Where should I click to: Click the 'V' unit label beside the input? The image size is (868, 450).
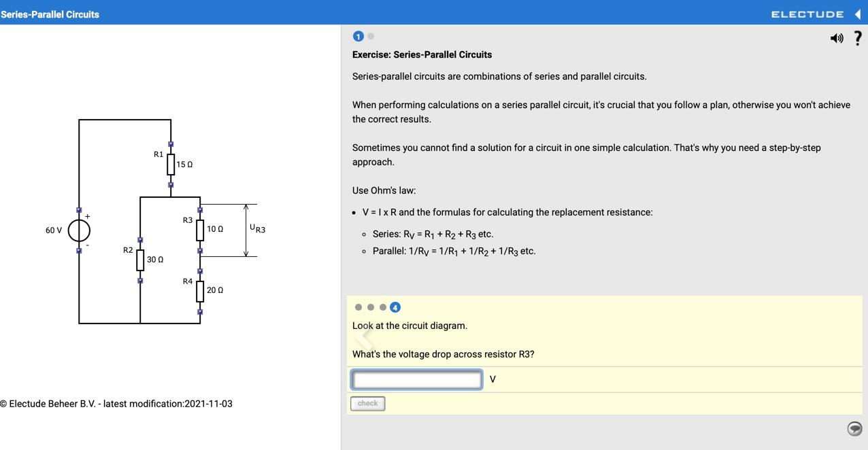493,379
